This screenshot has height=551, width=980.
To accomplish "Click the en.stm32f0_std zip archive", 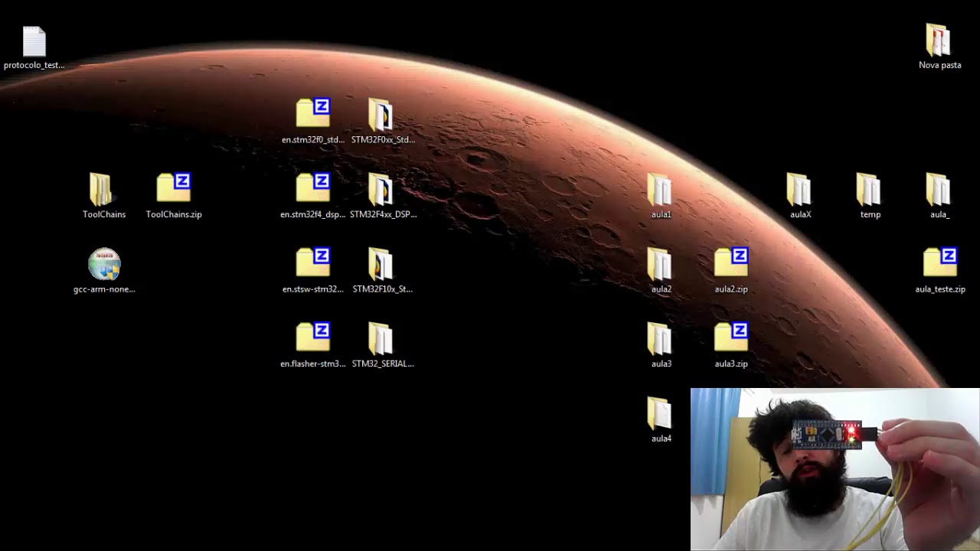I will tap(313, 113).
